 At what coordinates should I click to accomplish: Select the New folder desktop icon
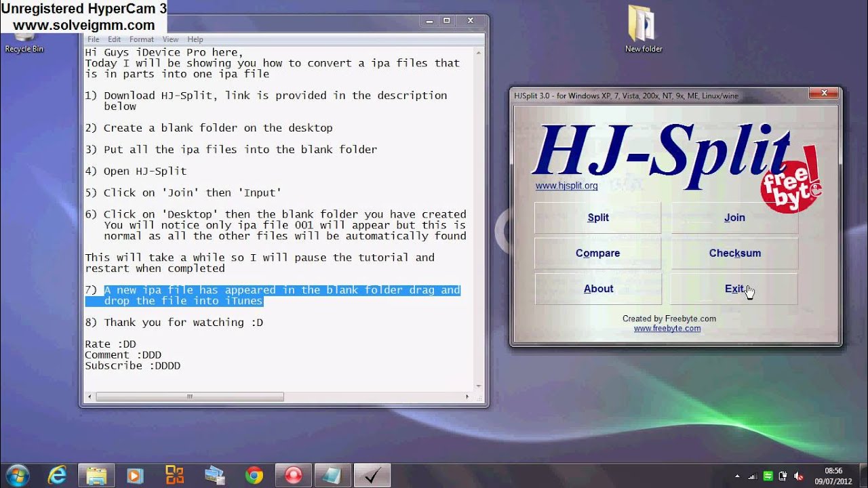click(644, 30)
